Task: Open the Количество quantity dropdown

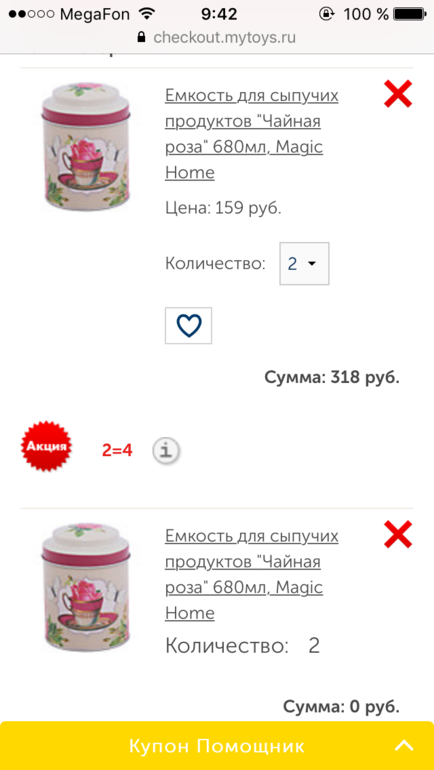Action: pos(304,264)
